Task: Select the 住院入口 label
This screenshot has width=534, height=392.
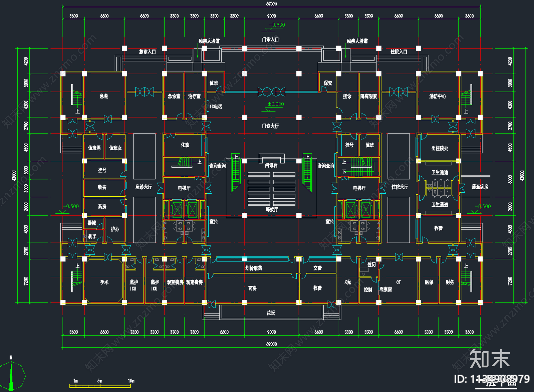Action: (399, 51)
